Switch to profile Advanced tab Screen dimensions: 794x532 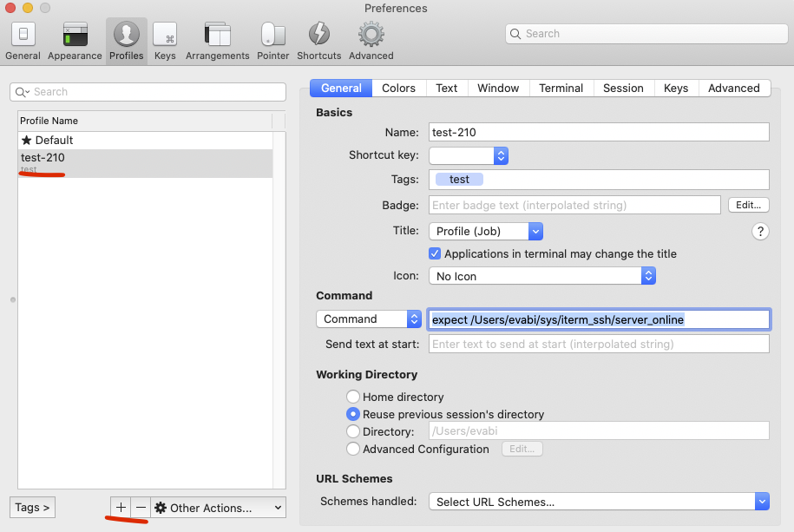tap(734, 89)
